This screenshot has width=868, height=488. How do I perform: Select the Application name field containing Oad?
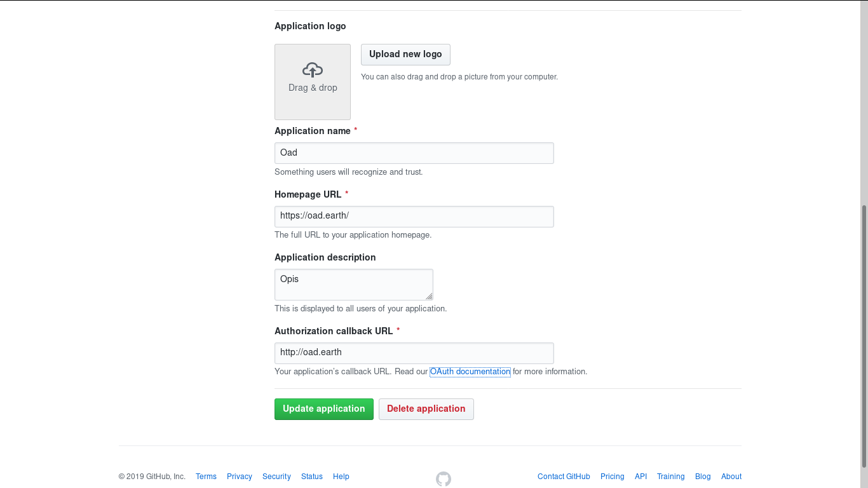[414, 152]
